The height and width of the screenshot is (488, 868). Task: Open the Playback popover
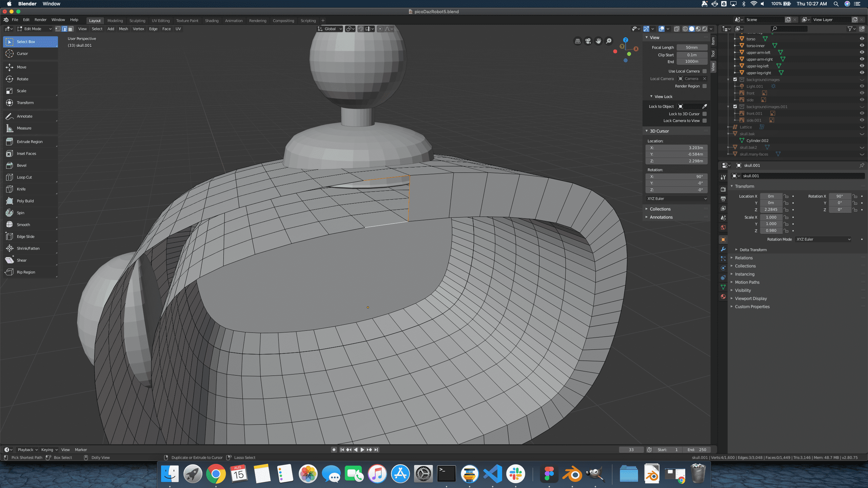(27, 450)
